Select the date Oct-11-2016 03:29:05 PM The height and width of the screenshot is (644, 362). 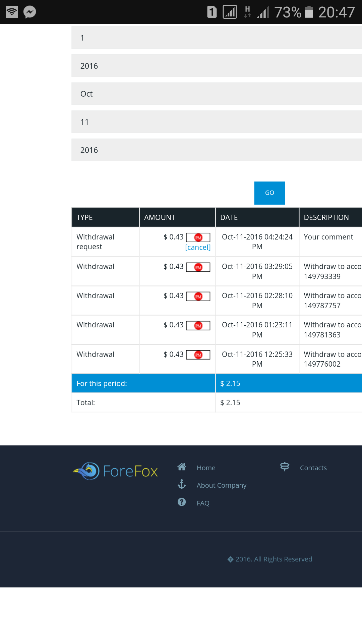pyautogui.click(x=257, y=271)
